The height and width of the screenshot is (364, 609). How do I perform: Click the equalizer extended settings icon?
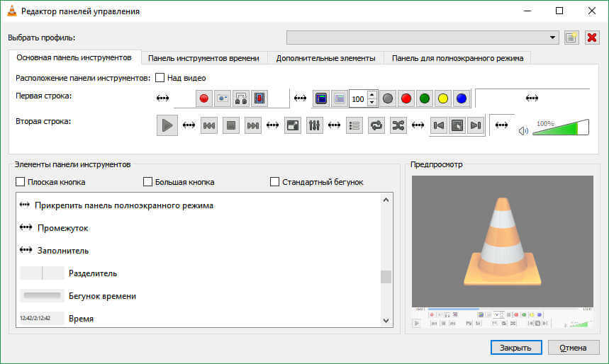click(x=315, y=125)
